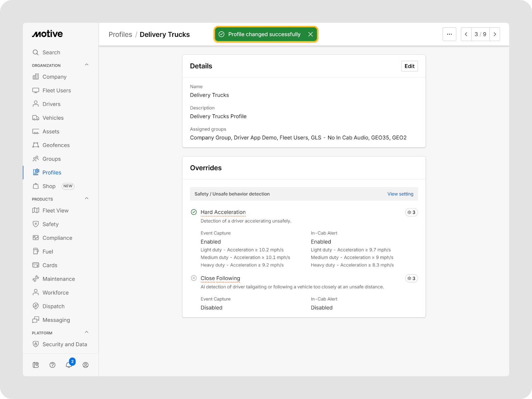Go to Geofences in sidebar

(x=56, y=145)
